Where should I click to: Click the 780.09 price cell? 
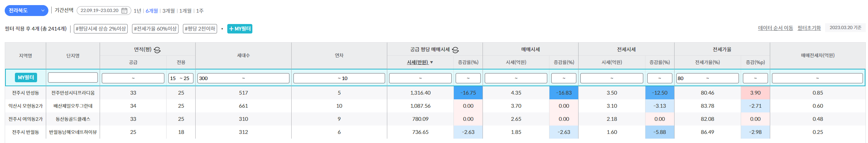(x=420, y=119)
